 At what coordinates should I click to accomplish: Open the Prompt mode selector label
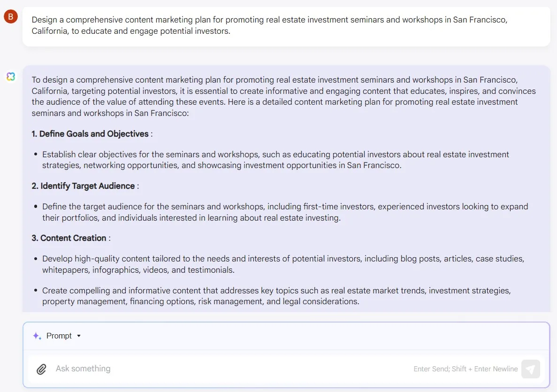[59, 336]
